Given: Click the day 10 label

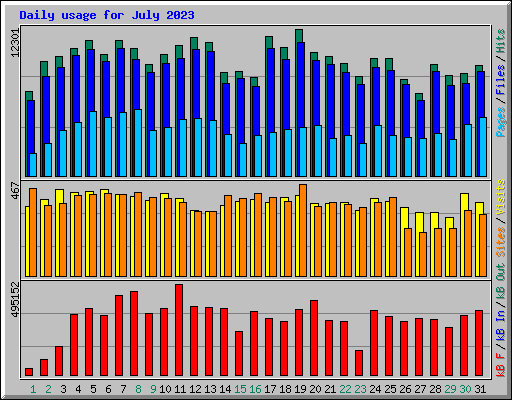Looking at the screenshot, I should (x=165, y=389).
